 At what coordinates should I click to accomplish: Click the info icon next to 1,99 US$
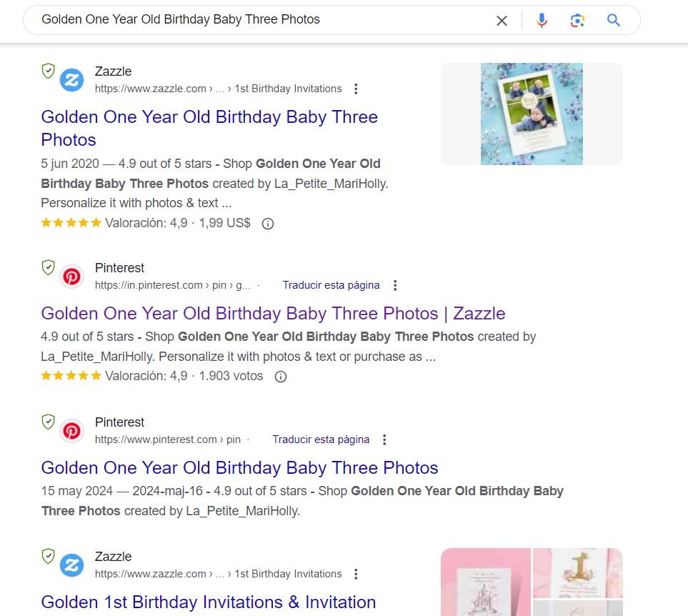point(268,224)
